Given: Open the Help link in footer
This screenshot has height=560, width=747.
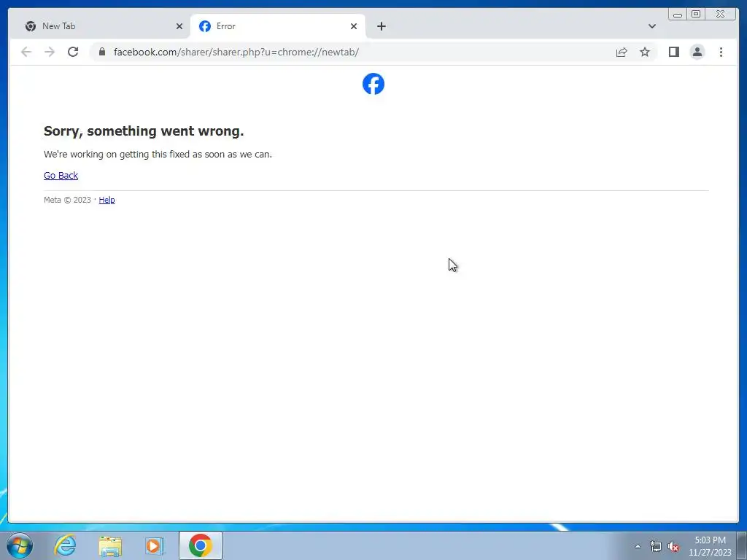Looking at the screenshot, I should coord(107,200).
